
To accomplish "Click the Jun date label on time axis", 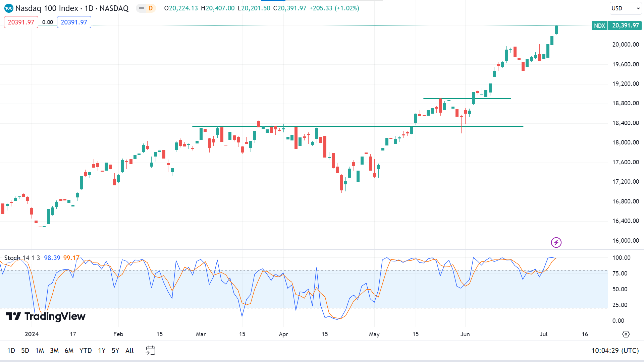I will pyautogui.click(x=465, y=334).
